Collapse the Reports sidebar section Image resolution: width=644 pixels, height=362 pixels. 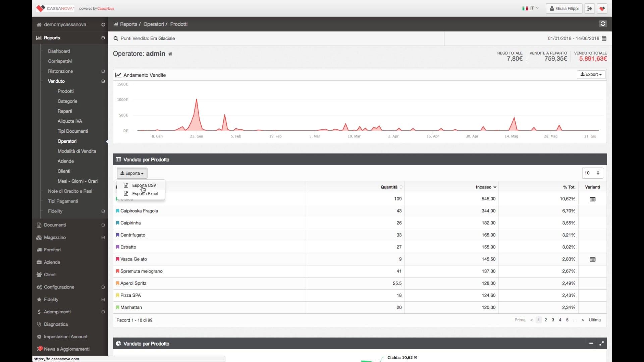coord(103,38)
